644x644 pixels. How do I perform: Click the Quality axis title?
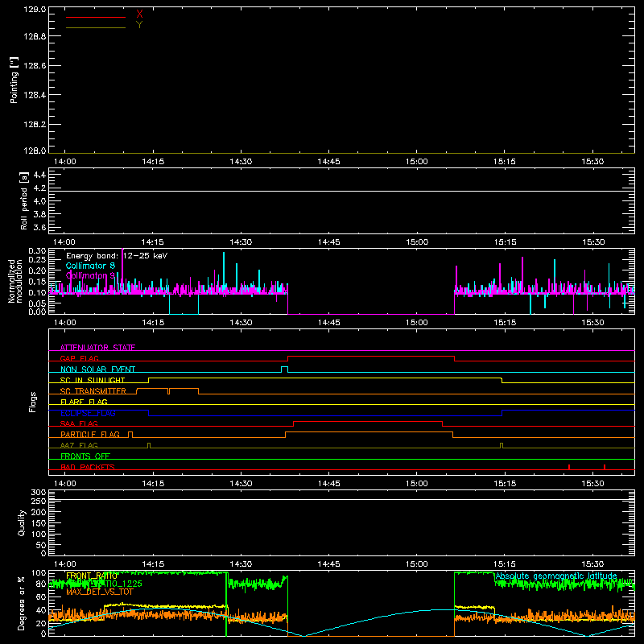pos(22,522)
